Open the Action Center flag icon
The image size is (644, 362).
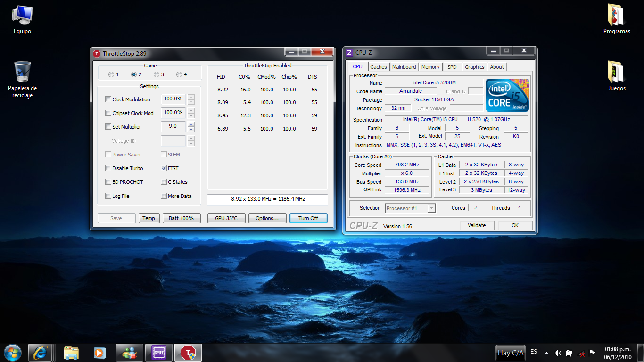[x=592, y=353]
